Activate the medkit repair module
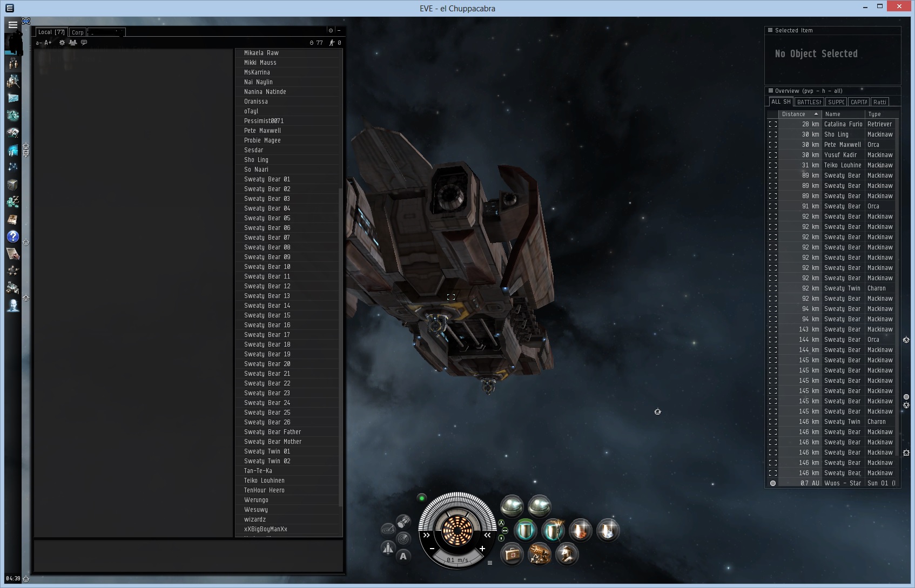Screen dimensions: 915x588 tap(512, 555)
